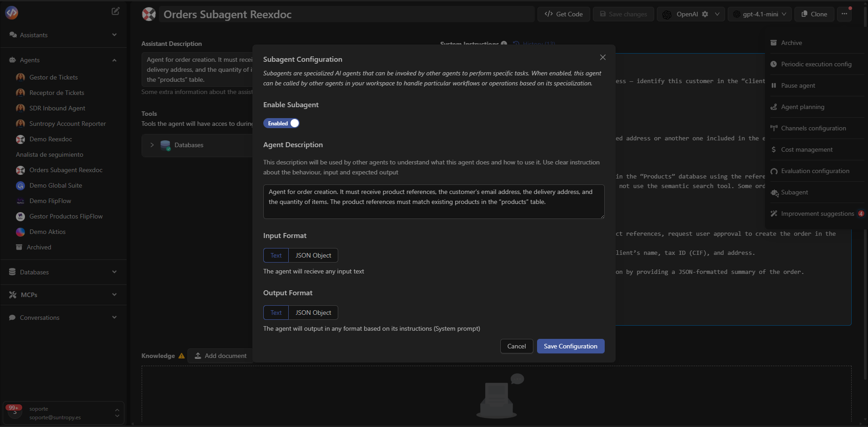Collapse the Agents section in the sidebar
Viewport: 868px width, 427px height.
click(114, 60)
